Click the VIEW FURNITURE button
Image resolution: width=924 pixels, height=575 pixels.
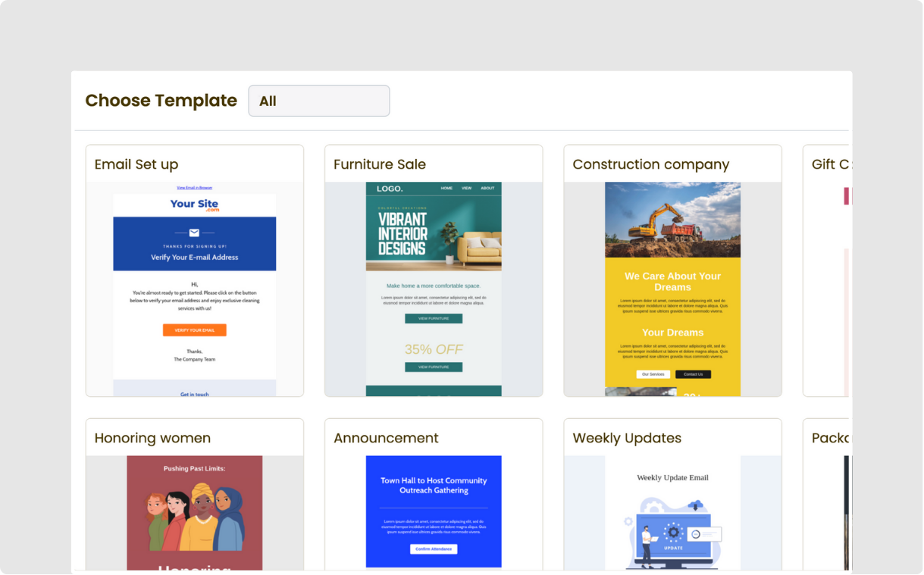[x=434, y=318]
